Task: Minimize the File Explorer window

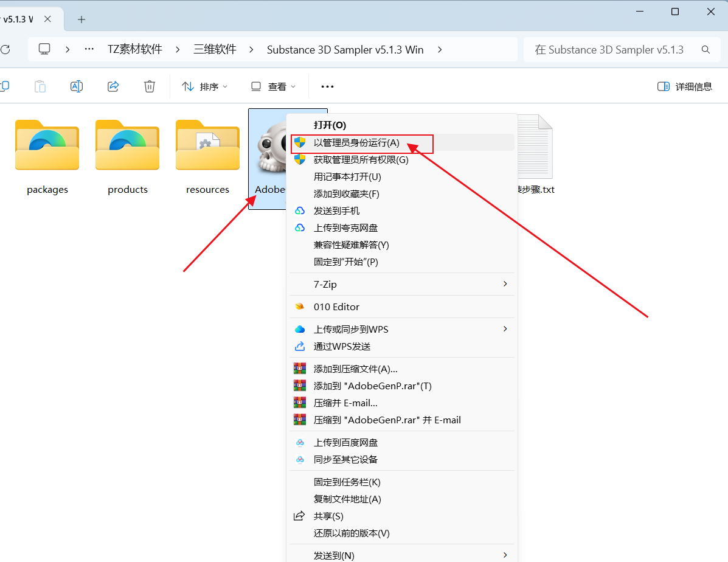Action: pos(640,11)
